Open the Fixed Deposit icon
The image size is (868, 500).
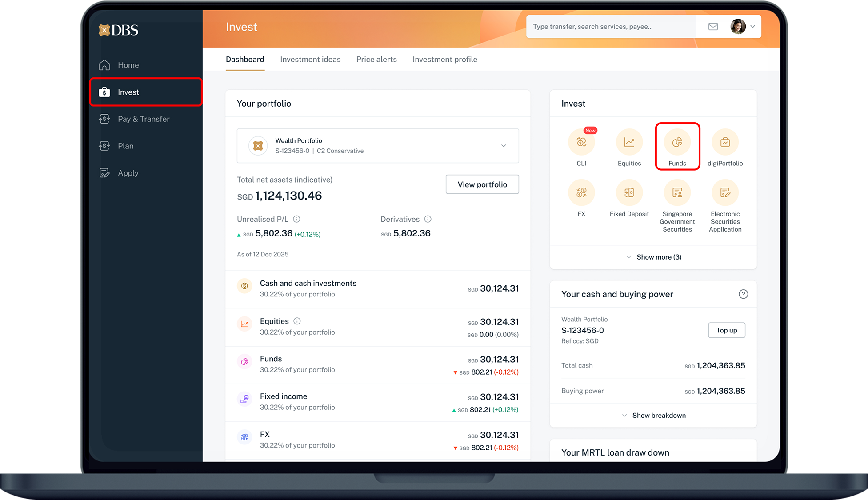(629, 193)
